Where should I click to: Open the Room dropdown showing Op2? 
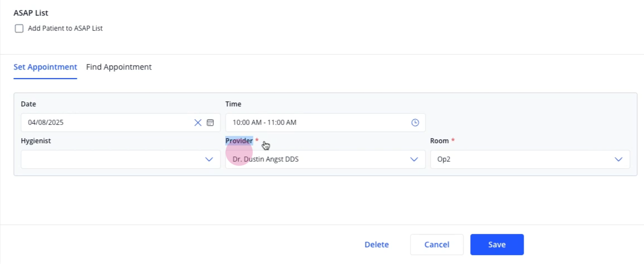(x=530, y=159)
